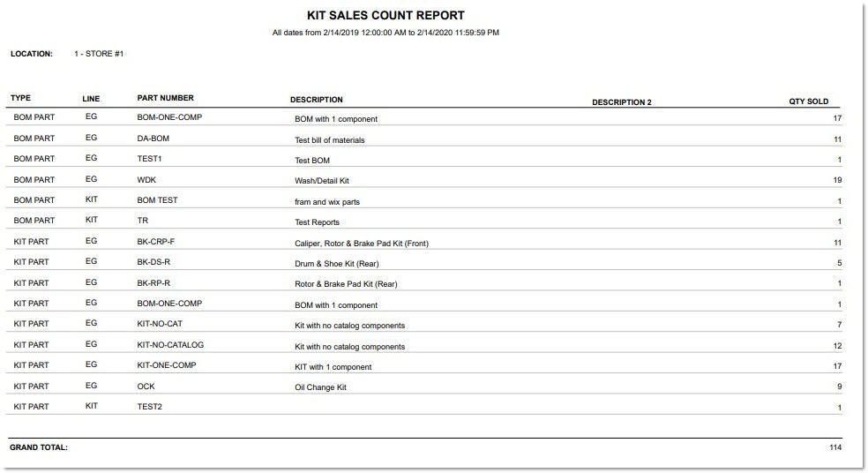Click the GRAND TOTAL label
The width and height of the screenshot is (868, 473).
point(39,447)
